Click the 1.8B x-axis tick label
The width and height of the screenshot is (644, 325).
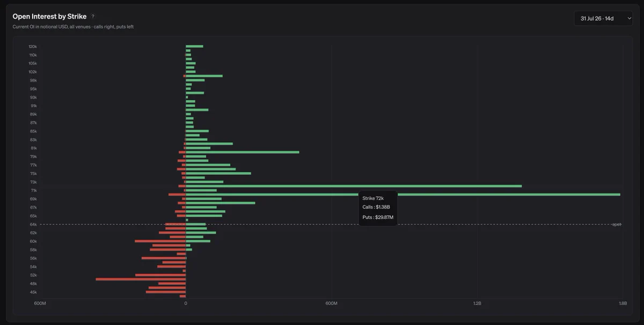(x=623, y=304)
